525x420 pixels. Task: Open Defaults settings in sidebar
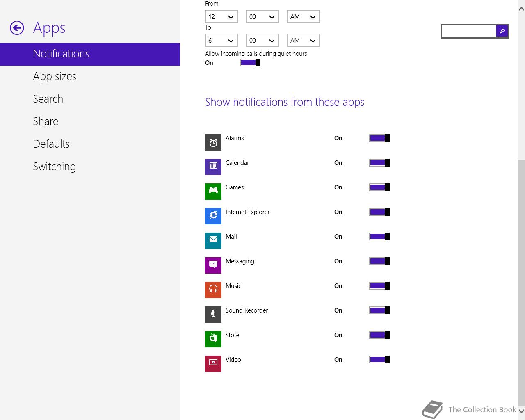click(x=90, y=144)
